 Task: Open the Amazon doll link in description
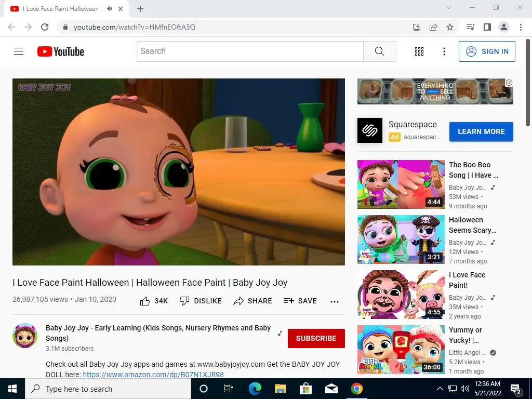pos(153,375)
